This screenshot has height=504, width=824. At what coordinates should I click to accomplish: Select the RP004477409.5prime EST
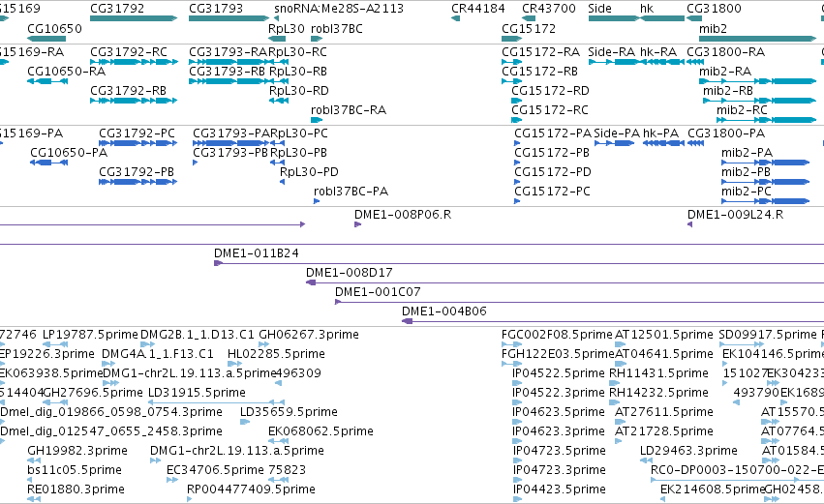coord(190,499)
